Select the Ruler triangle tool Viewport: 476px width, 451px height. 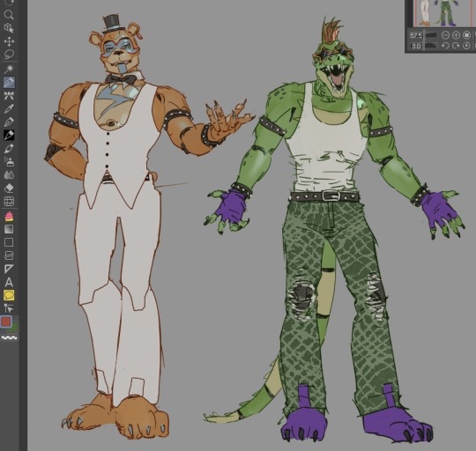9,269
